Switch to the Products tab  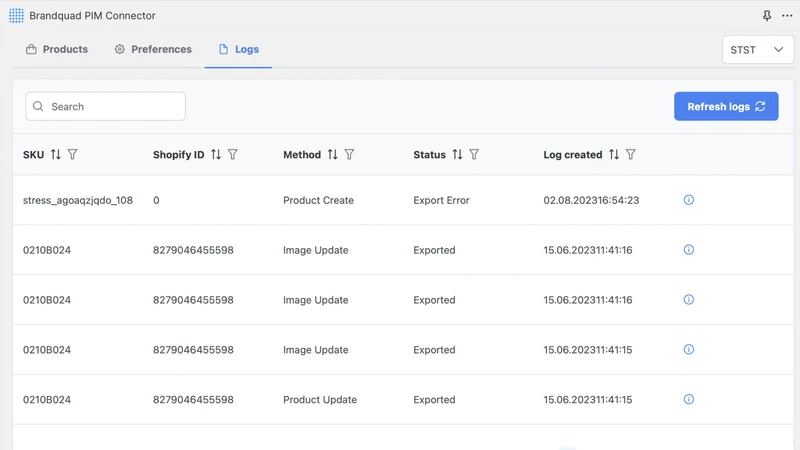[57, 49]
